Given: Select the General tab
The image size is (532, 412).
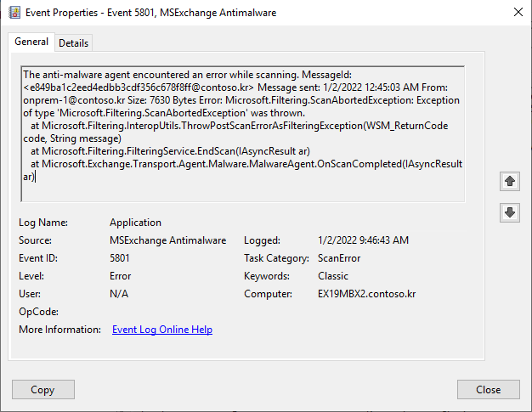Looking at the screenshot, I should (x=31, y=42).
